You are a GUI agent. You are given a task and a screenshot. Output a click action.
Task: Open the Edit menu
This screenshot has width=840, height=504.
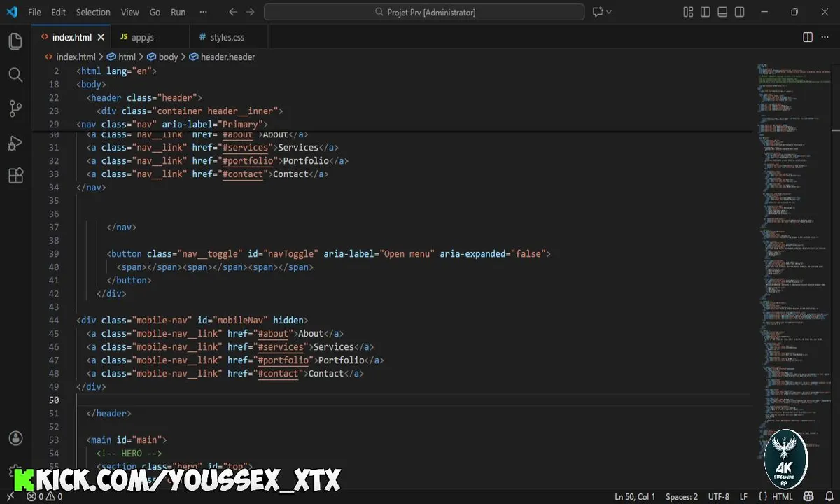click(x=58, y=12)
